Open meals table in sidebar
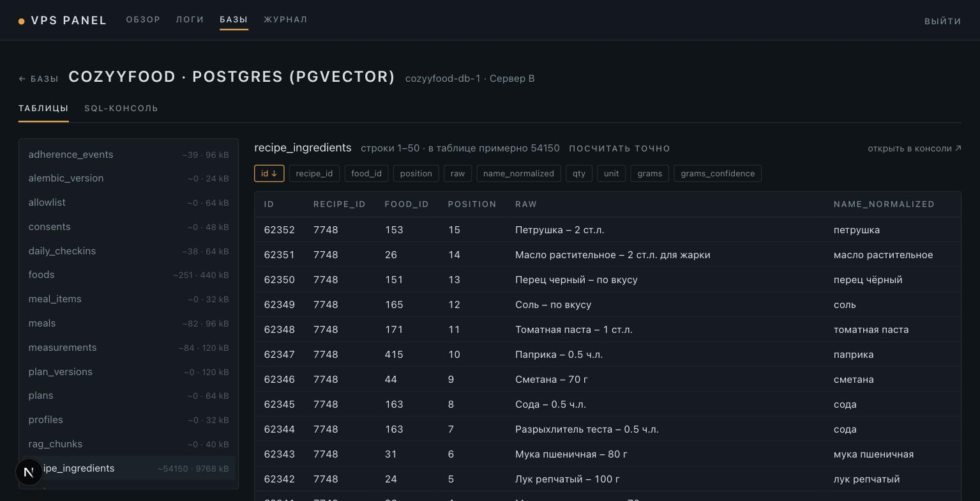Viewport: 980px width, 501px height. click(x=128, y=323)
